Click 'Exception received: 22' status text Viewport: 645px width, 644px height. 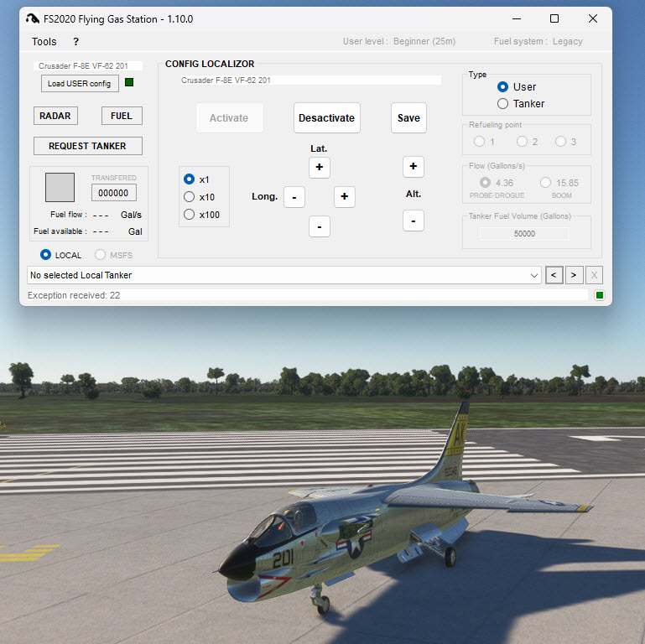point(74,295)
